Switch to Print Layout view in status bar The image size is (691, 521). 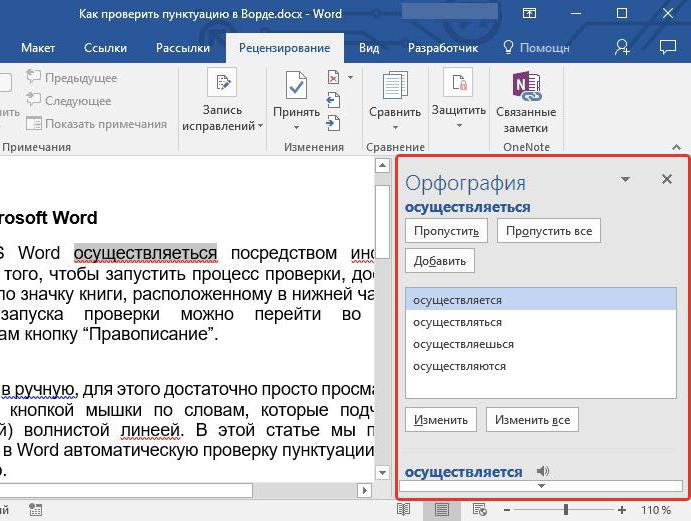[441, 510]
